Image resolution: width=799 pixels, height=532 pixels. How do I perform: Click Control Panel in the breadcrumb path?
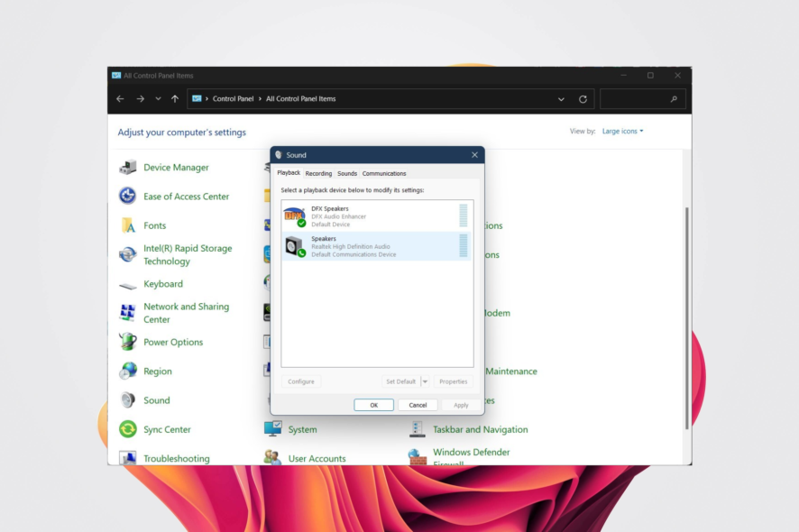click(233, 99)
